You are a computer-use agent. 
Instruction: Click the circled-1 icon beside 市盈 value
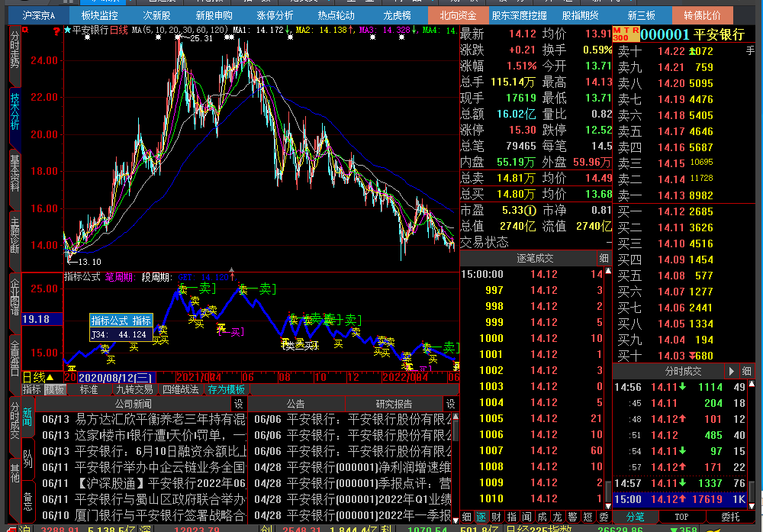pos(530,210)
